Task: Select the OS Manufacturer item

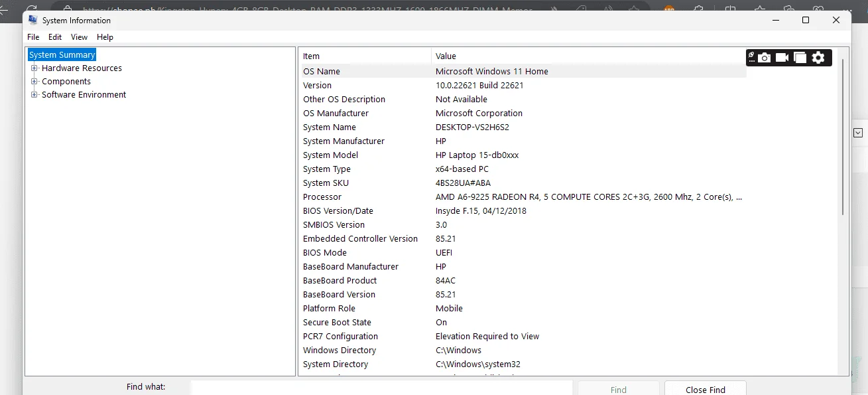Action: coord(336,113)
